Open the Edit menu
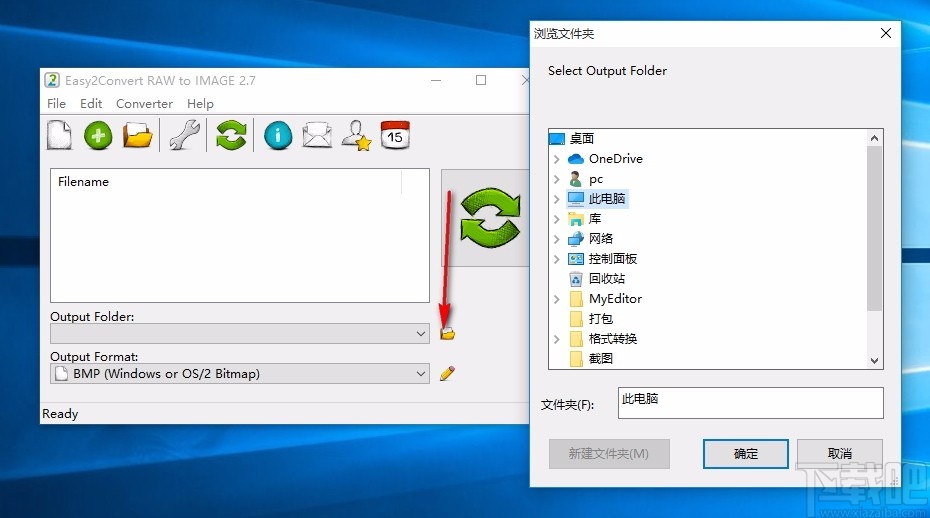This screenshot has height=518, width=930. point(91,103)
